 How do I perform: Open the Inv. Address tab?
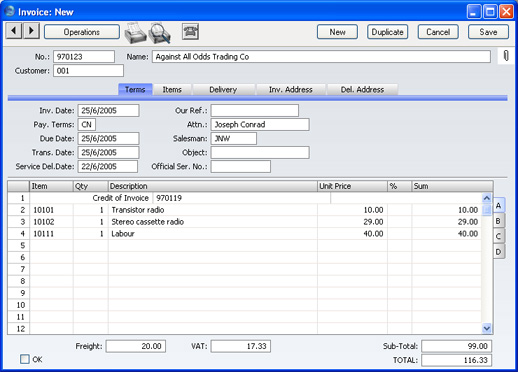[x=291, y=90]
